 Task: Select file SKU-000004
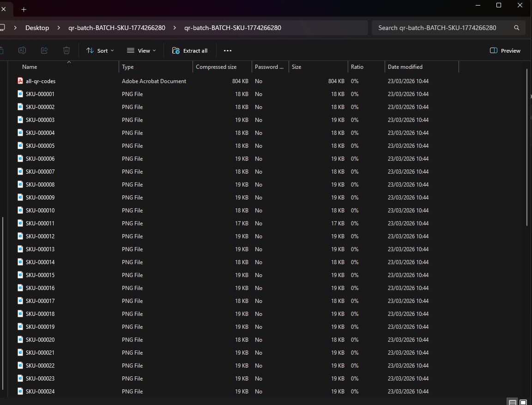(x=40, y=133)
